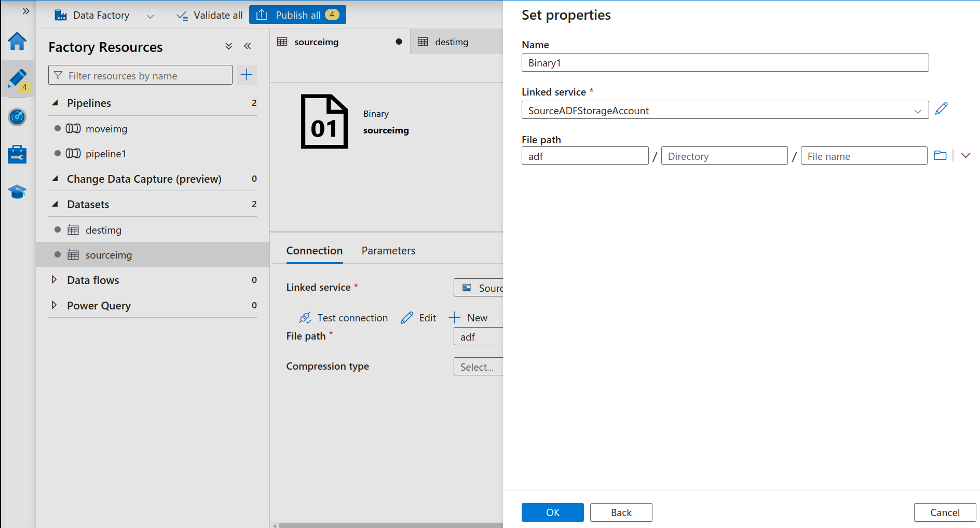The image size is (980, 528).
Task: Open the Compression type Select dropdown
Action: pyautogui.click(x=479, y=367)
